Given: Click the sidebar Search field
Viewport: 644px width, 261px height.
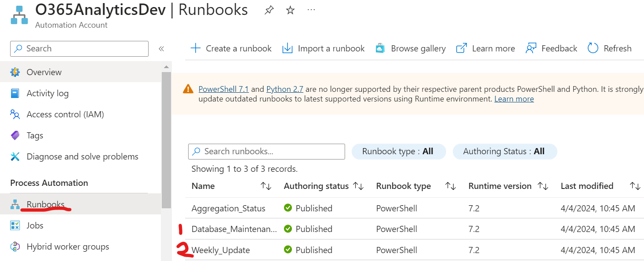Looking at the screenshot, I should point(80,49).
